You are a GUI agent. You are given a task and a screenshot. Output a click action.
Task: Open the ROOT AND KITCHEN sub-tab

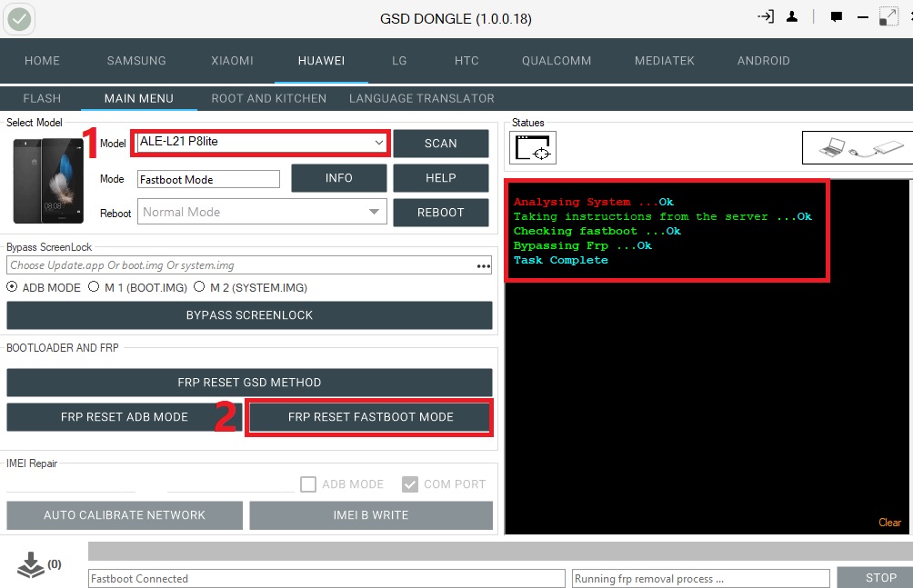point(269,98)
